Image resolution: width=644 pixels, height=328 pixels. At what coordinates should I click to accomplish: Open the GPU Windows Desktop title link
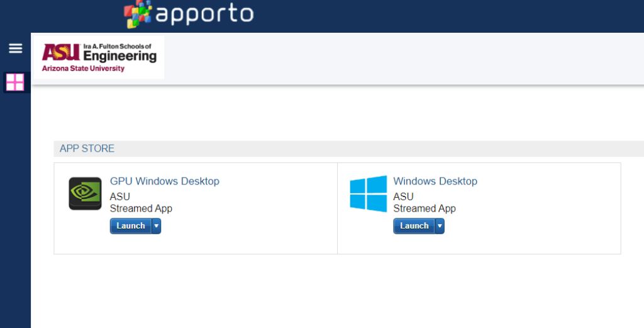click(165, 181)
